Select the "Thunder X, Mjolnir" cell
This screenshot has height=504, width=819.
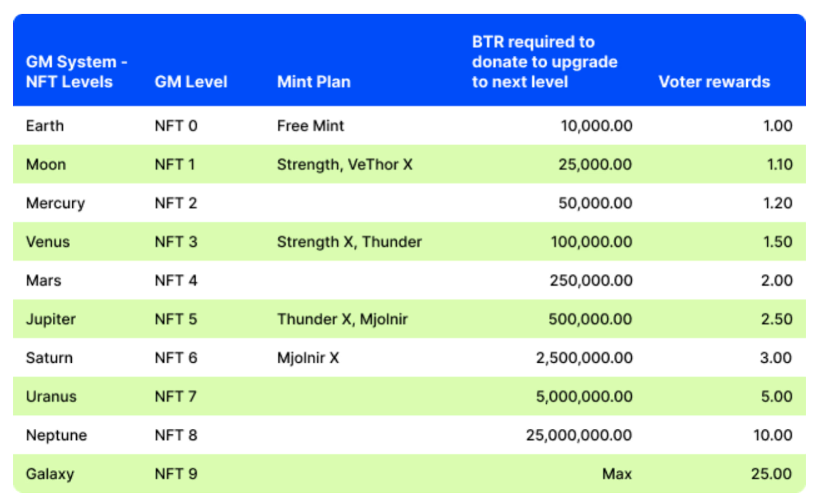click(342, 319)
